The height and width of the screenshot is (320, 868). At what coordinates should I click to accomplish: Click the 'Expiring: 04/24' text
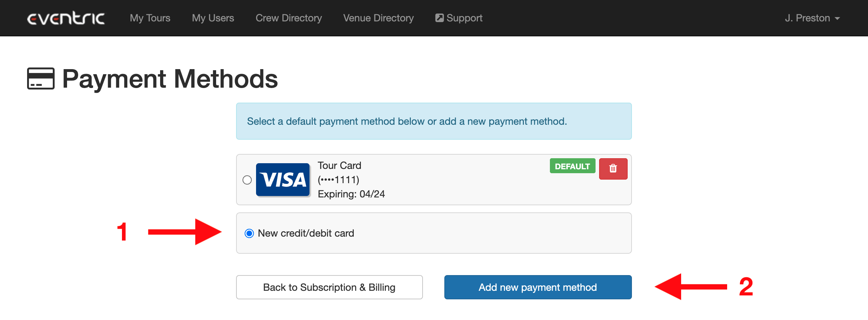click(x=351, y=194)
